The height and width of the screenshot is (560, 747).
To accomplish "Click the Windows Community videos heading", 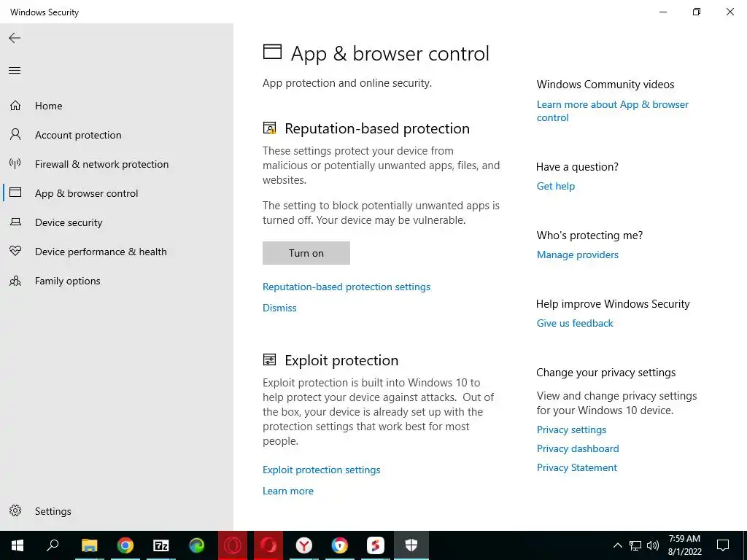I will [605, 85].
